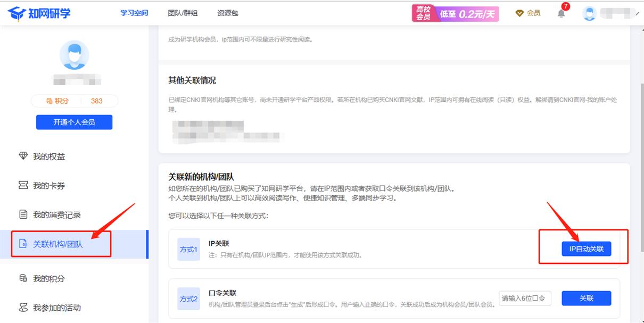Screen dimensions: 644x323
Task: Open the 团队/群组 tab
Action: coord(183,13)
